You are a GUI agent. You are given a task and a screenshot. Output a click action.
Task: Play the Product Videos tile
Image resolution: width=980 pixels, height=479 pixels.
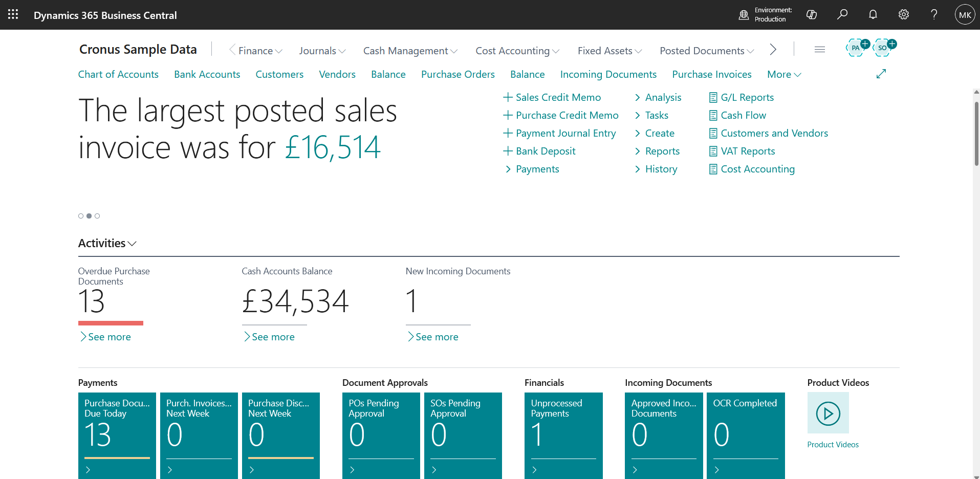click(827, 413)
